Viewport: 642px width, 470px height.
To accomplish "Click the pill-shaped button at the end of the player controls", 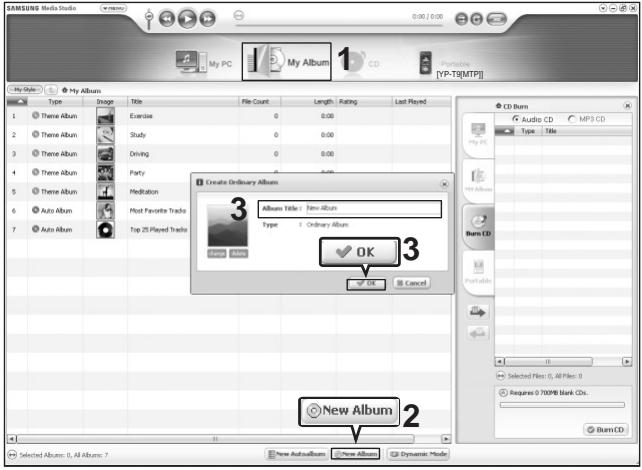I will pos(496,19).
